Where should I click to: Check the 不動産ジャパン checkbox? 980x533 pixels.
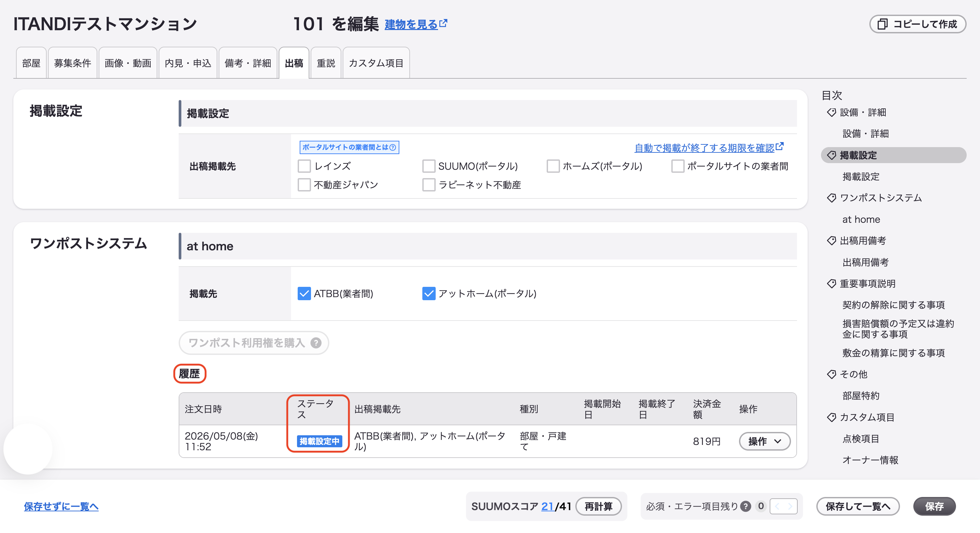(304, 185)
